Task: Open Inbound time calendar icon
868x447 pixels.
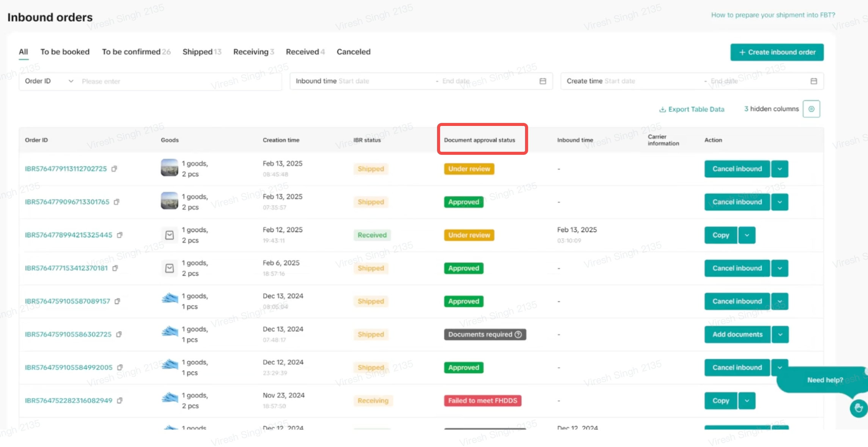Action: (x=543, y=81)
